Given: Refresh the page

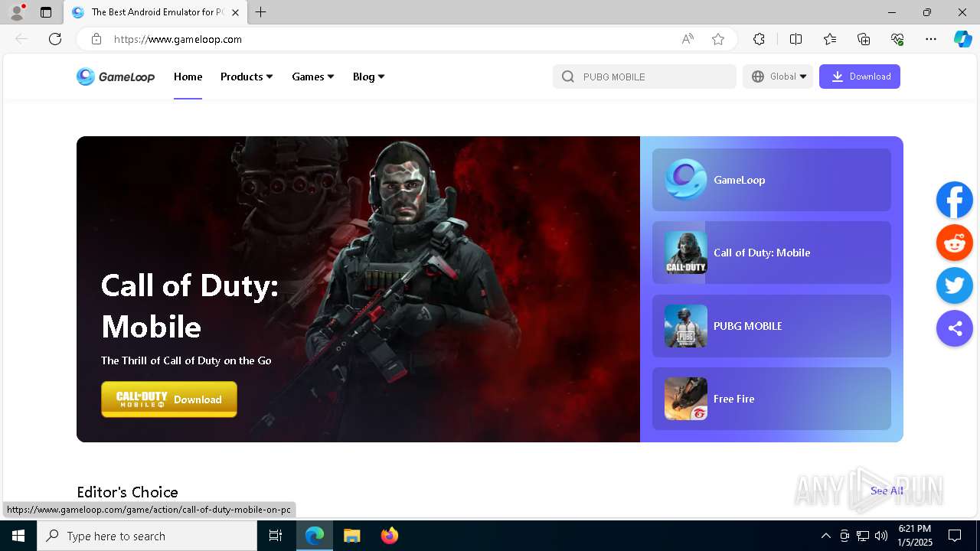Looking at the screenshot, I should pos(55,39).
